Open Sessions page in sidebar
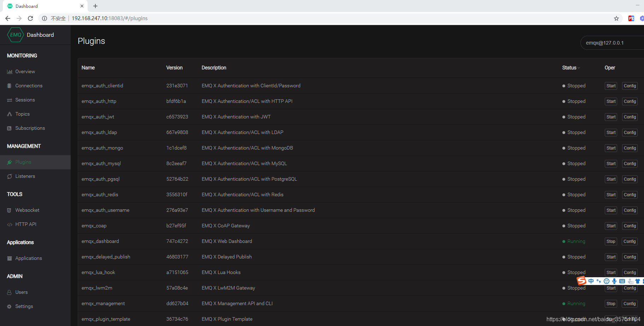Image resolution: width=644 pixels, height=326 pixels. 25,100
